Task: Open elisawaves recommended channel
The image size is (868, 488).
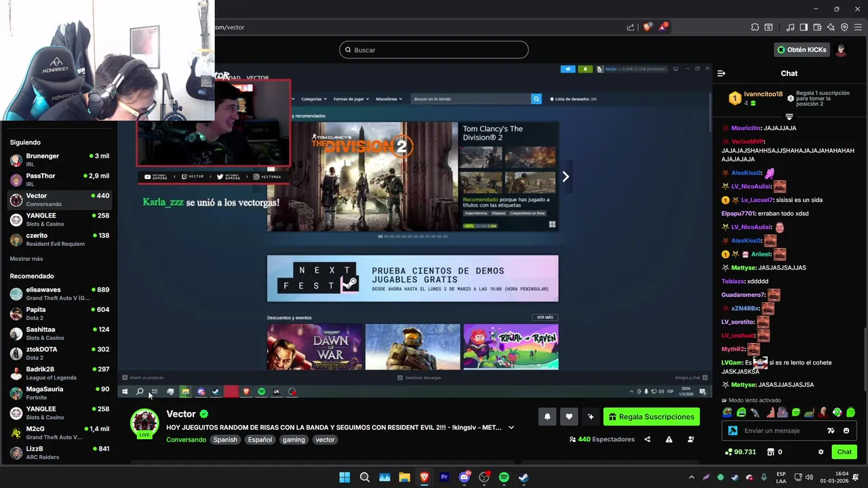Action: point(59,293)
